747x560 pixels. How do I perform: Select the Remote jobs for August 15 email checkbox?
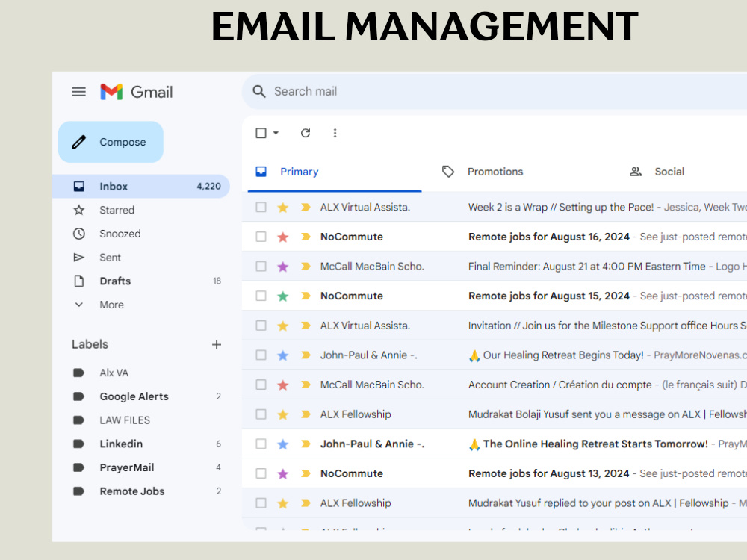(261, 296)
